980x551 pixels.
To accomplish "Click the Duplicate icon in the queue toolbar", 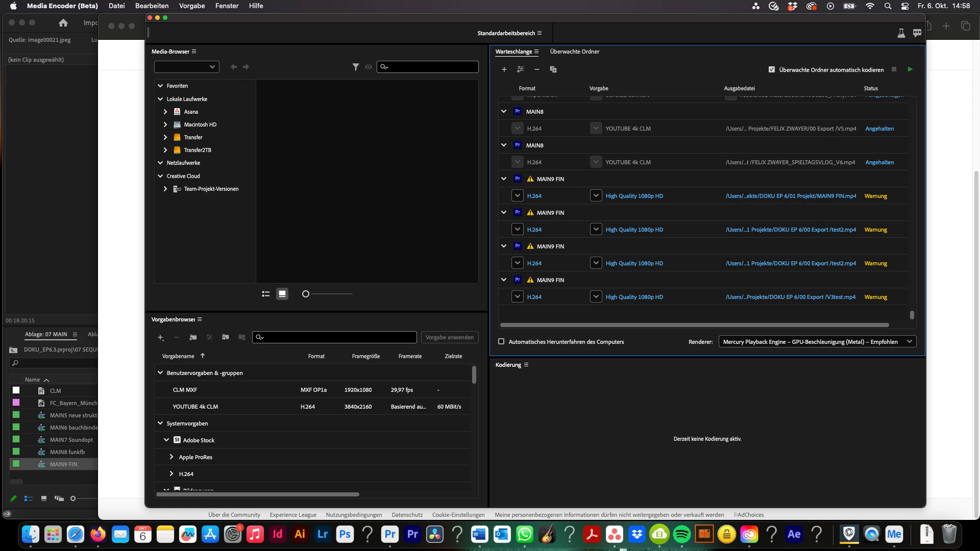I will (553, 69).
